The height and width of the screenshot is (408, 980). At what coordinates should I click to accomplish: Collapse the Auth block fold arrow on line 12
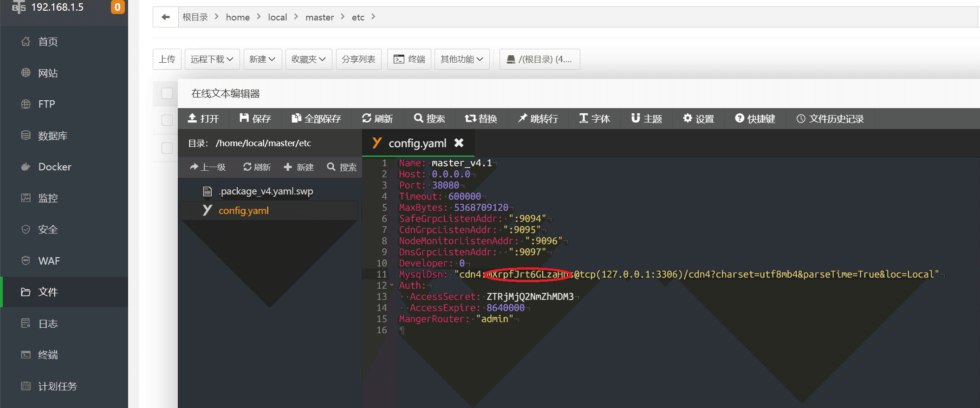[x=392, y=285]
